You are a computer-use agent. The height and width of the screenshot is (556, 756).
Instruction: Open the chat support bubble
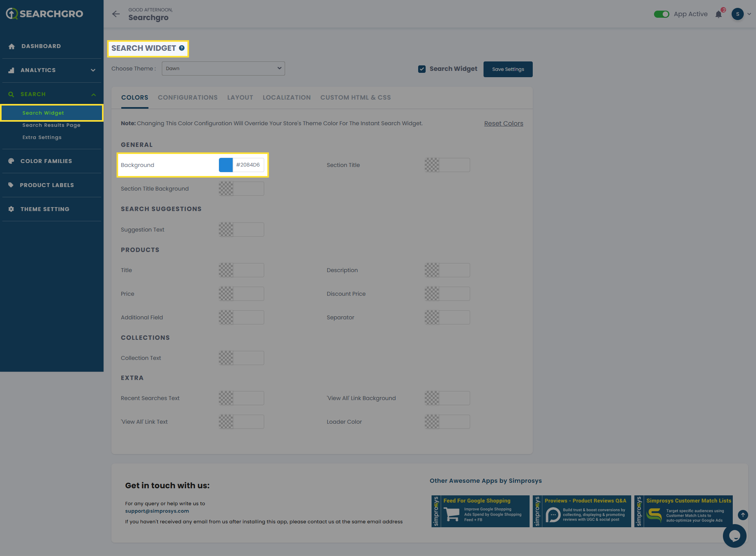(x=734, y=536)
